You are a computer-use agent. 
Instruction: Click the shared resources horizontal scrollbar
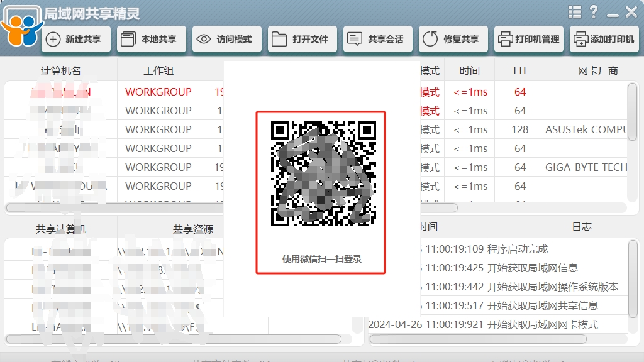coord(174,339)
